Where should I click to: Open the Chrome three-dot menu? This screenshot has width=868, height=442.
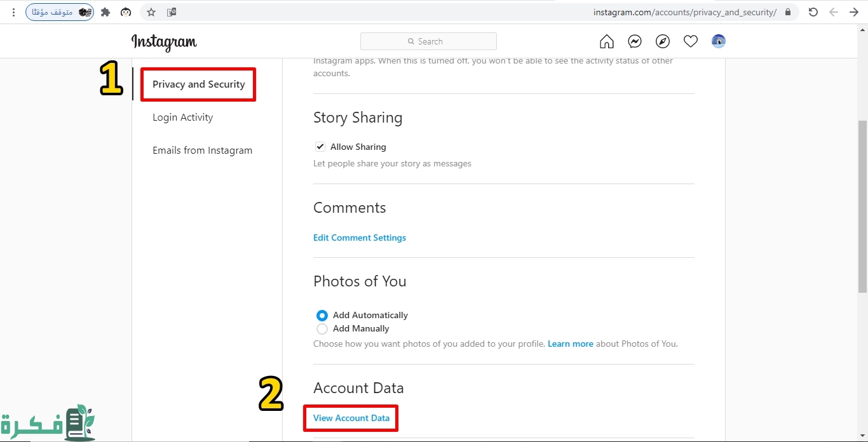pos(13,12)
